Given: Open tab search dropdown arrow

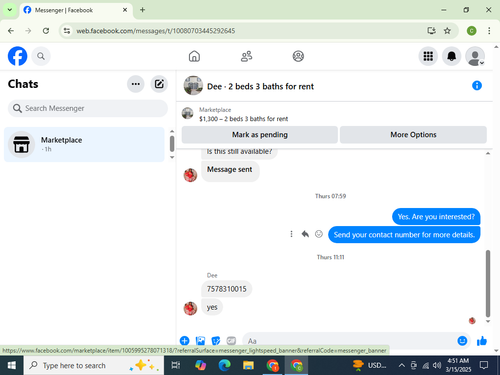Looking at the screenshot, I should tap(10, 10).
